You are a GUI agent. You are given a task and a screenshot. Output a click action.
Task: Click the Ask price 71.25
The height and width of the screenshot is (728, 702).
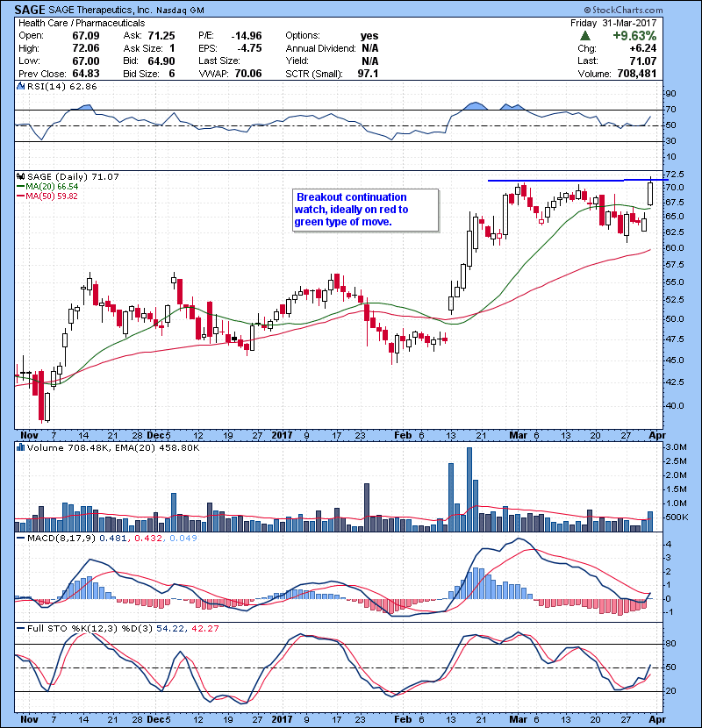(161, 36)
